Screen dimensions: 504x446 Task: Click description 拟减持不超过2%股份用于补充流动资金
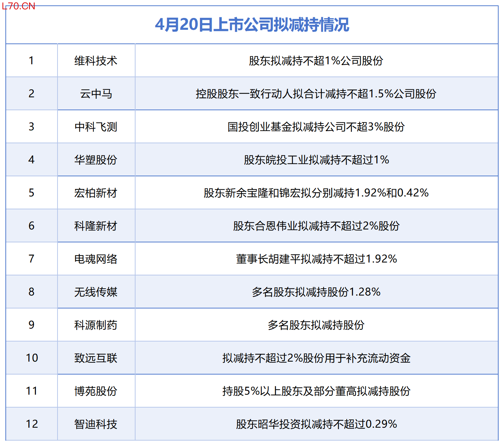click(x=316, y=358)
